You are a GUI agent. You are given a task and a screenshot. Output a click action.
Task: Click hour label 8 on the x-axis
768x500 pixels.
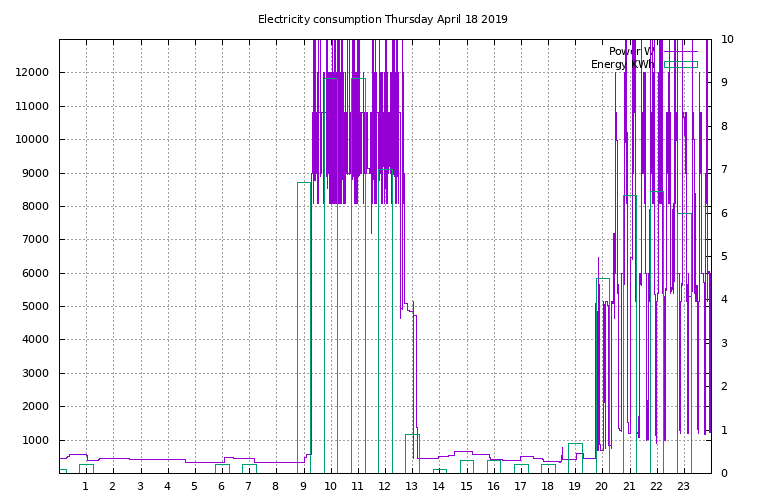(275, 486)
